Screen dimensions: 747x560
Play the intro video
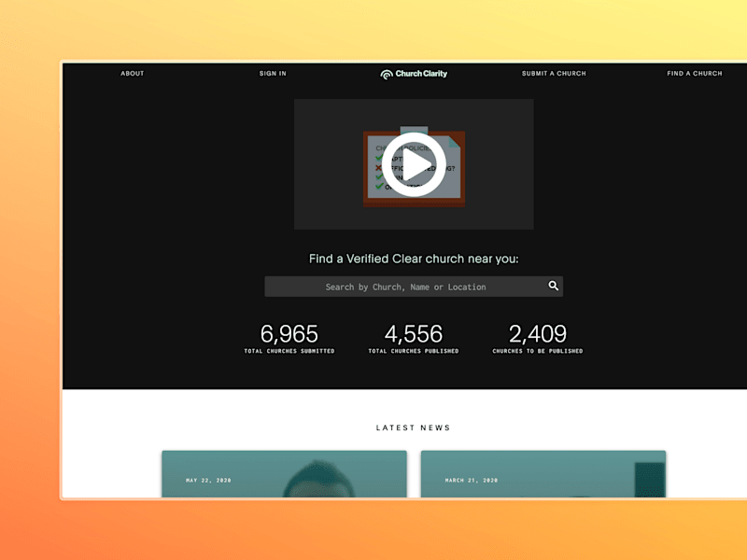click(x=414, y=164)
